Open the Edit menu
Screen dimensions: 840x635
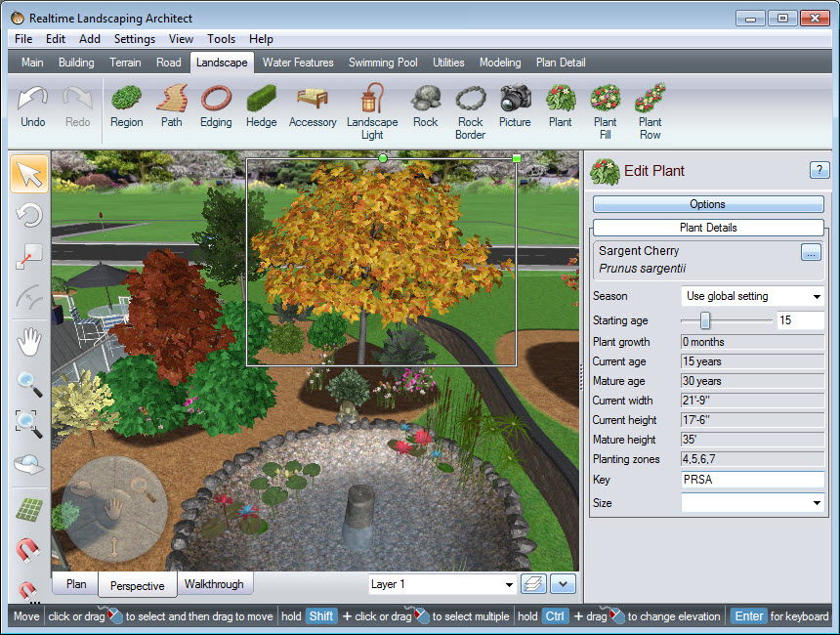pyautogui.click(x=55, y=39)
